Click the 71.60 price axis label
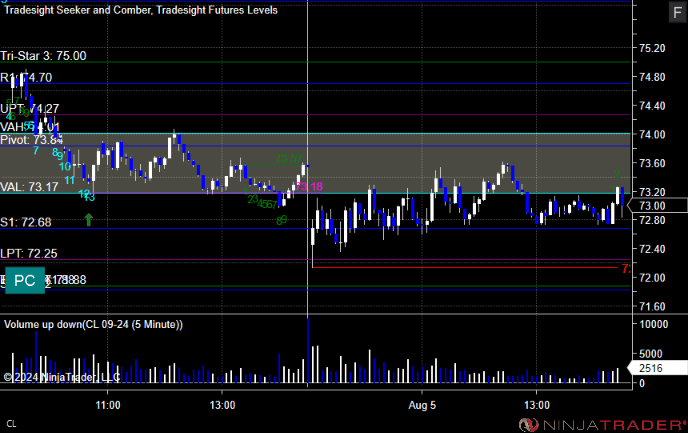The height and width of the screenshot is (433, 688). click(652, 306)
